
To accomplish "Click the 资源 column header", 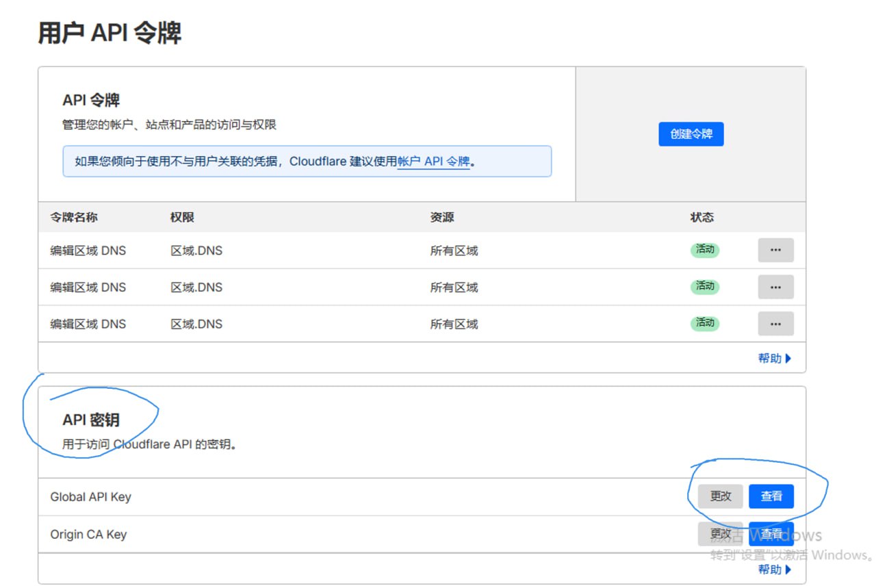I will [x=442, y=217].
